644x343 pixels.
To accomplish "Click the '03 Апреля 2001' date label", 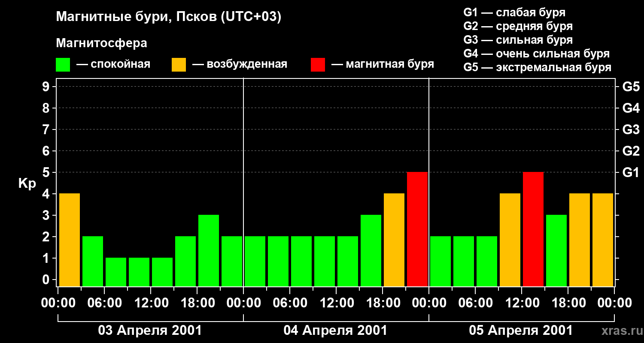I will 150,331.
